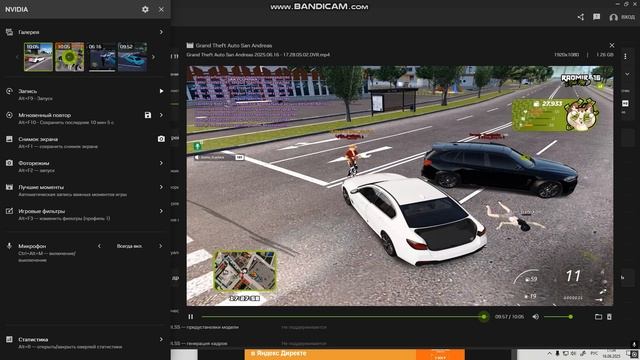Click the 'Всегда вкл.' microphone mode text
640x360 pixels.
pos(129,246)
